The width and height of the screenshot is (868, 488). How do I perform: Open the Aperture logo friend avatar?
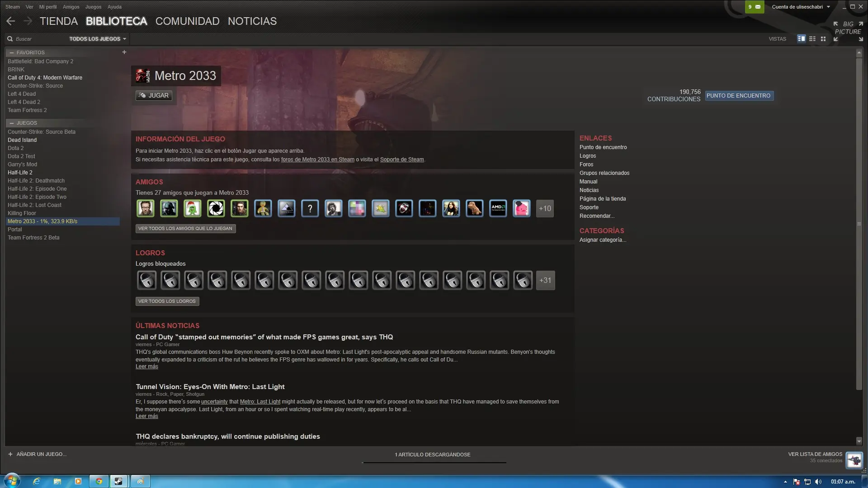coord(216,208)
